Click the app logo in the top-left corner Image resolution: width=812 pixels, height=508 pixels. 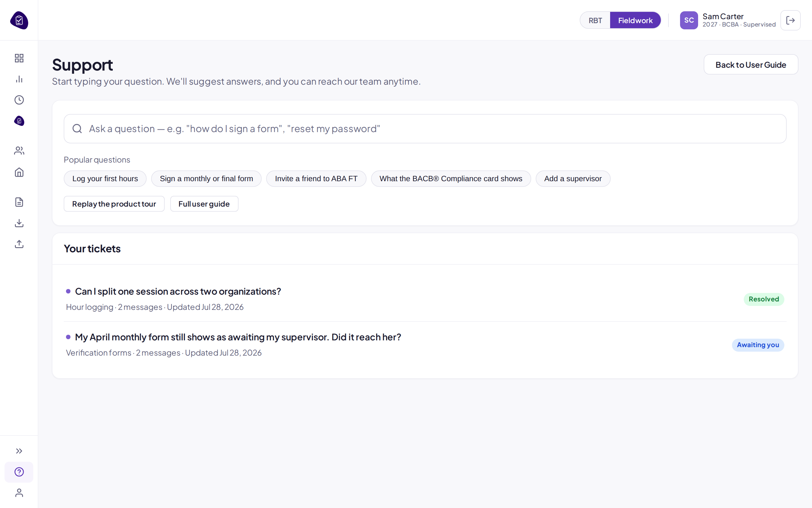(x=19, y=20)
